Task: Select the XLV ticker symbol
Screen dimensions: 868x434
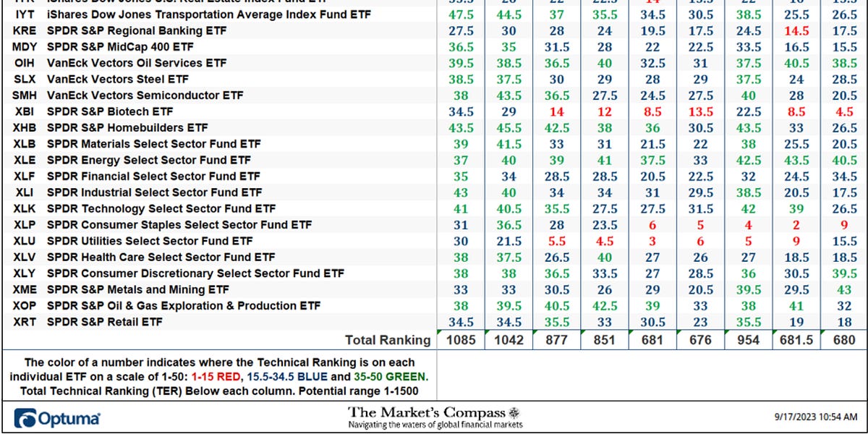Action: click(25, 257)
